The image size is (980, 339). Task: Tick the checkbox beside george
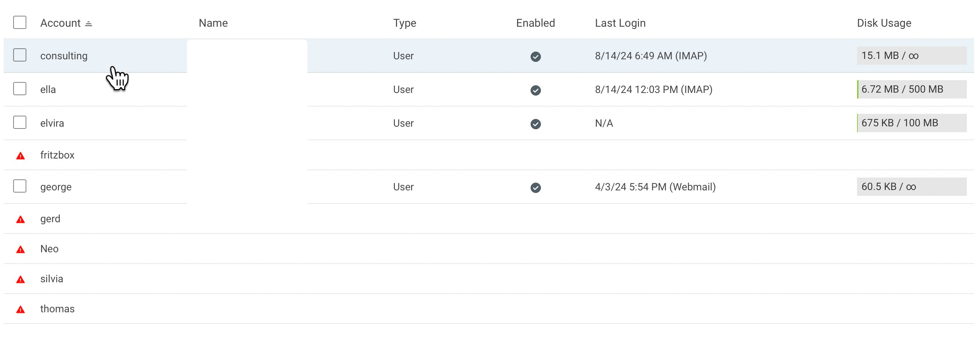pos(20,186)
